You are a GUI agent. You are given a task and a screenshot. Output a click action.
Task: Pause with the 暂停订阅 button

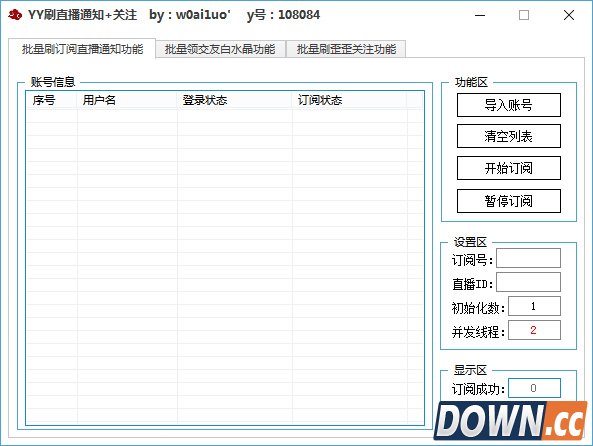(x=509, y=201)
